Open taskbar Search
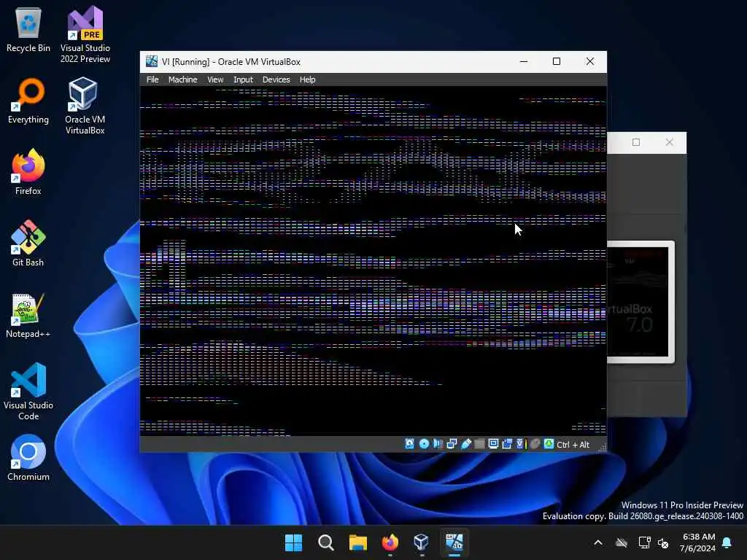747x560 pixels. pyautogui.click(x=326, y=542)
